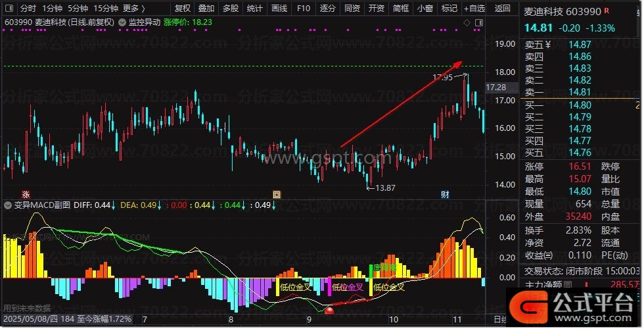Viewport: 644px width, 329px height.
Task: Toggle 复权 price adjustment mode
Action: 183,9
